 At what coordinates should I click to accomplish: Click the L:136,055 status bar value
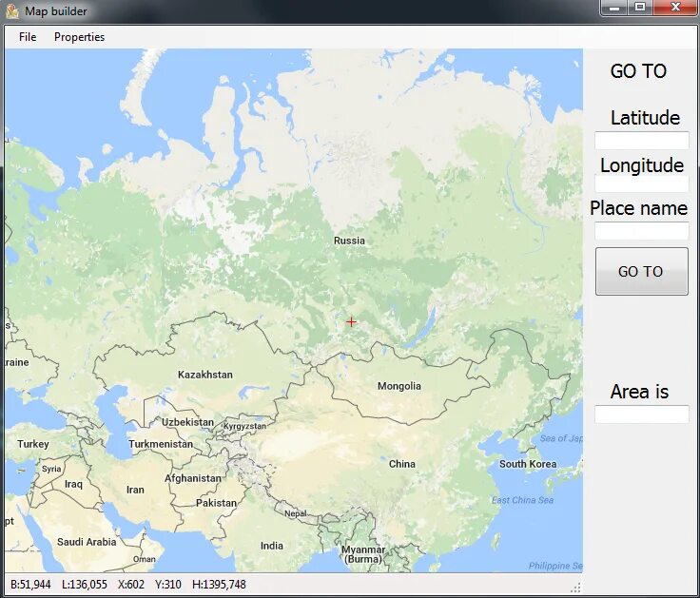(85, 585)
